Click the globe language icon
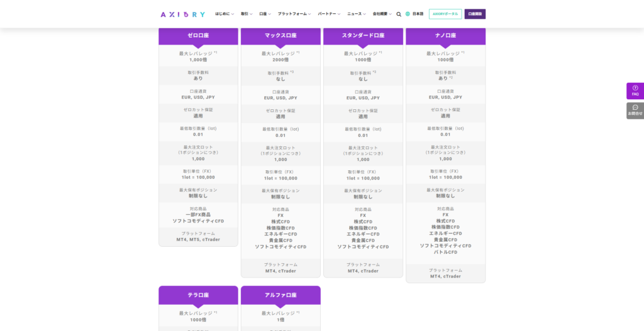Viewport: 644px width, 331px height. point(408,14)
